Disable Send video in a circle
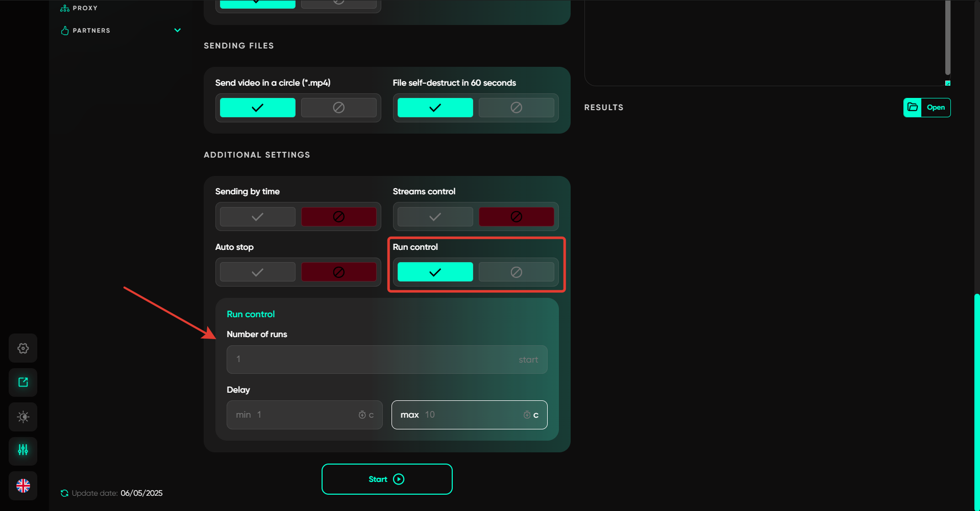This screenshot has width=980, height=511. [x=338, y=108]
